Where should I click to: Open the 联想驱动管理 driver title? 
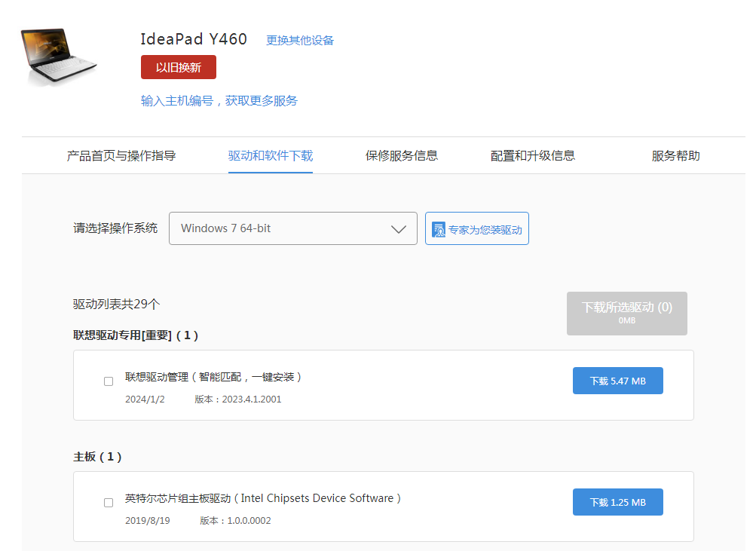213,377
